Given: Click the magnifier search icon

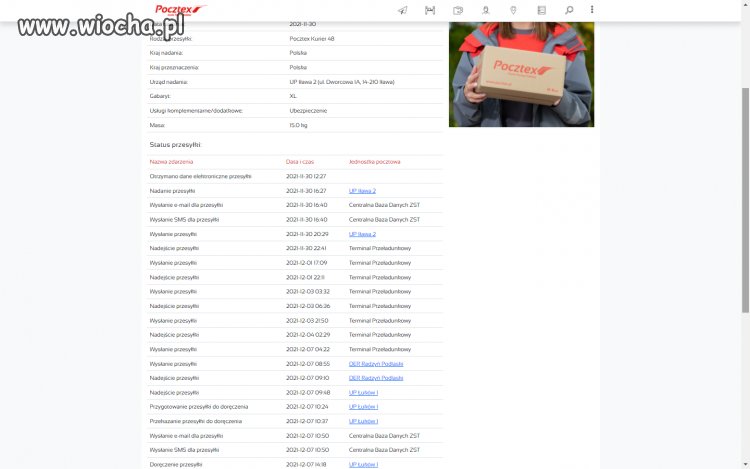Looking at the screenshot, I should coord(569,10).
